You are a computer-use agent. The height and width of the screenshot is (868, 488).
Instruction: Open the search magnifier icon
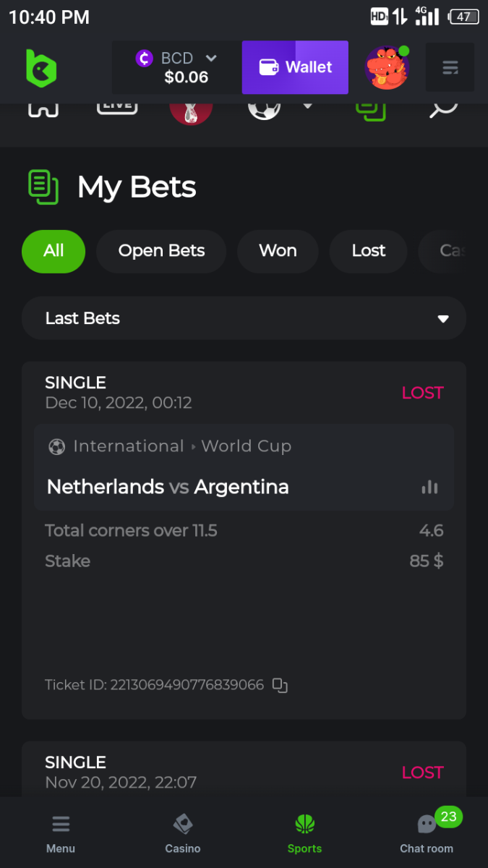tap(443, 109)
